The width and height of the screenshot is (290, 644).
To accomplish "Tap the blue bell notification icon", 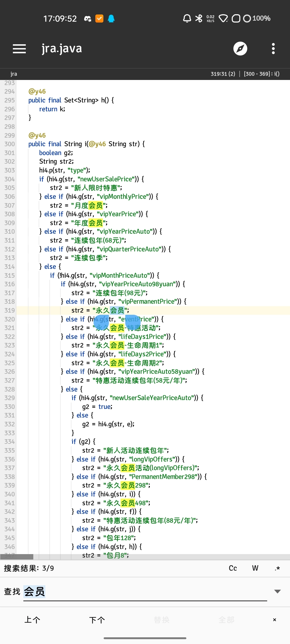I will point(111,19).
